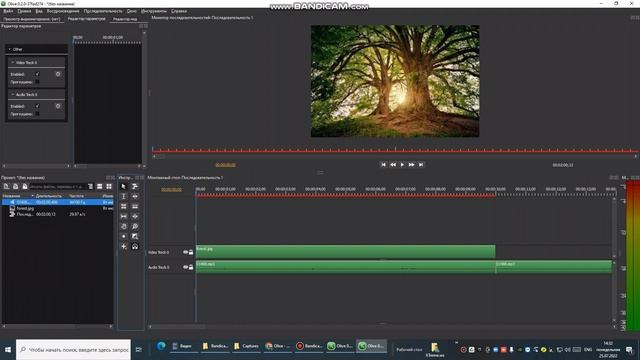This screenshot has height=360, width=640.
Task: Toggle second checkbox under Audio Track 0
Action: click(x=37, y=114)
